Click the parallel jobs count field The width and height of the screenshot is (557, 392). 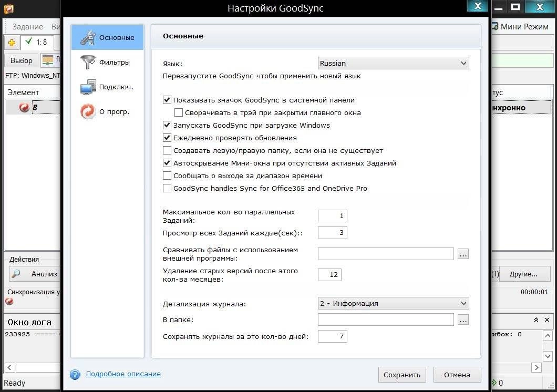[333, 216]
